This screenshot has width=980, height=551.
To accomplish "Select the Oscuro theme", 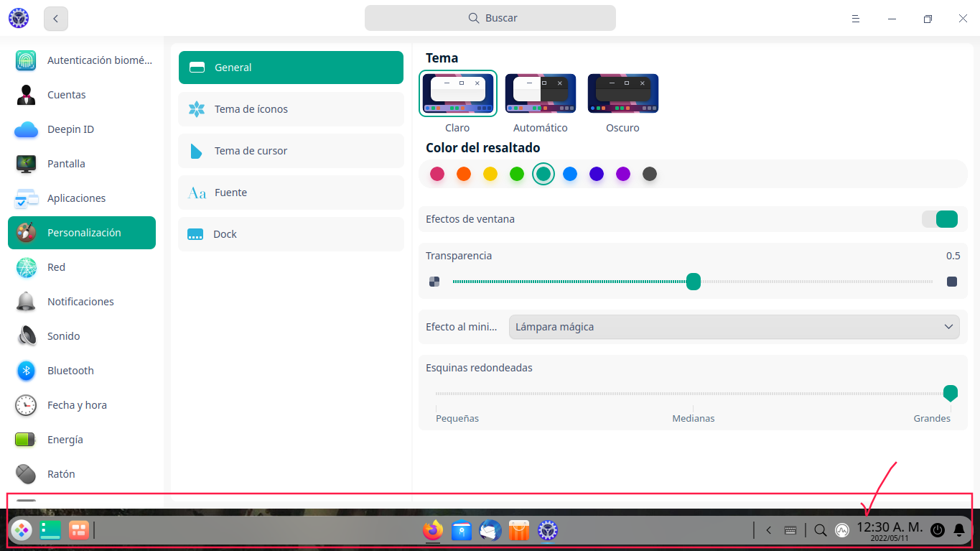I will coord(623,93).
